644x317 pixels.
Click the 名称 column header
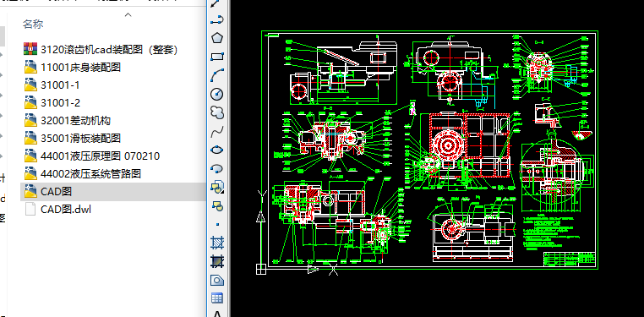point(33,25)
